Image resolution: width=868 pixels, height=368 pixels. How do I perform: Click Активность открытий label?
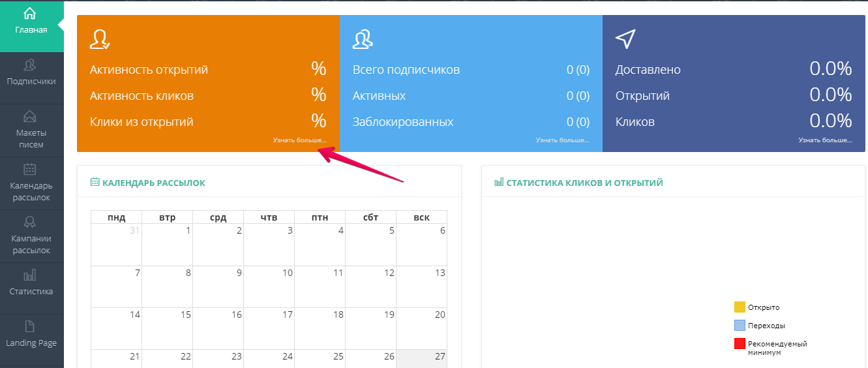(149, 70)
